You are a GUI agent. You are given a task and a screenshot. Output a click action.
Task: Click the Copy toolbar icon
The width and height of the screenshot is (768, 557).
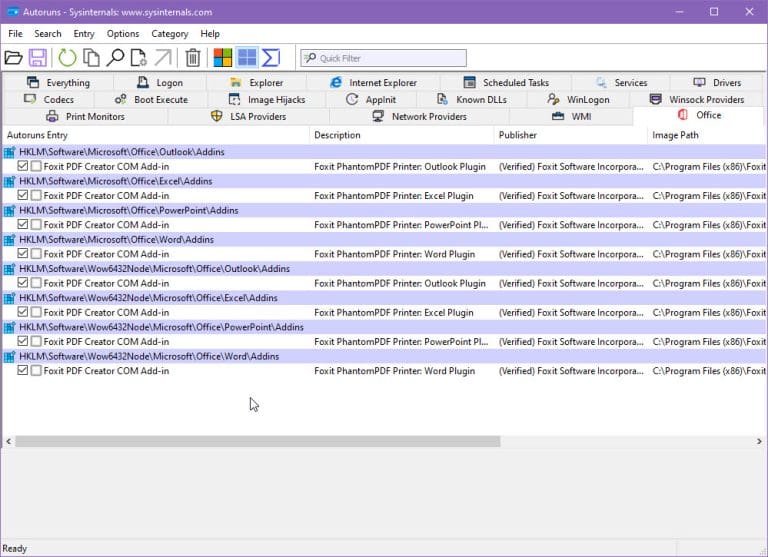coord(91,58)
